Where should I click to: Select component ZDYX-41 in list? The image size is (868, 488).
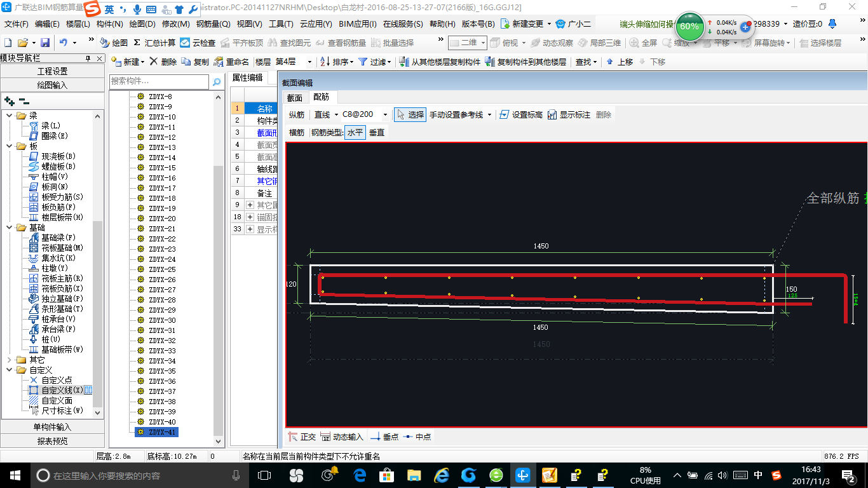click(157, 432)
